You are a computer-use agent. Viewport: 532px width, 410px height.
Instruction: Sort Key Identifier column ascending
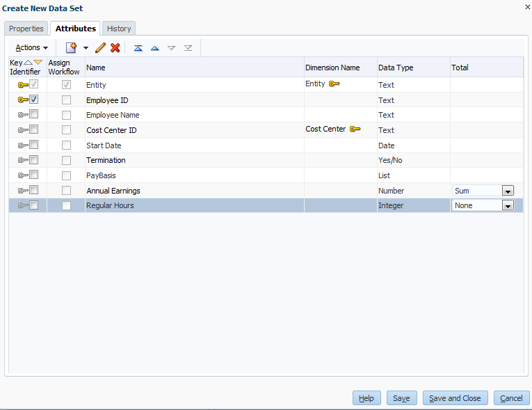29,63
